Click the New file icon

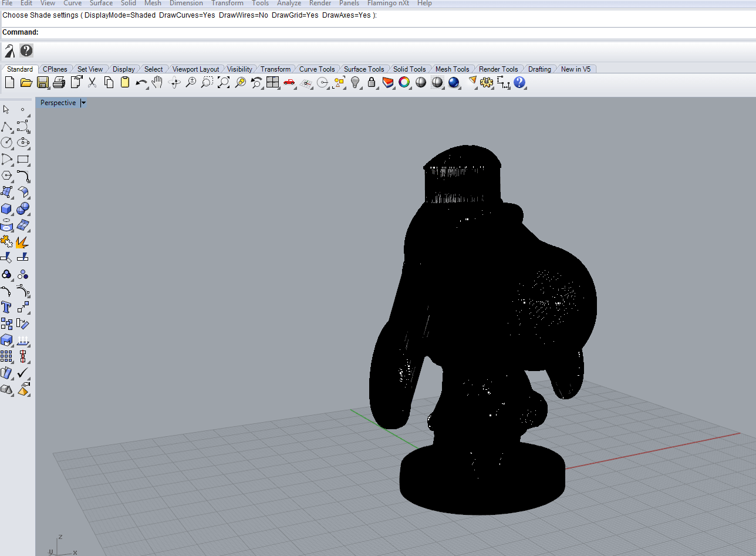pyautogui.click(x=9, y=83)
